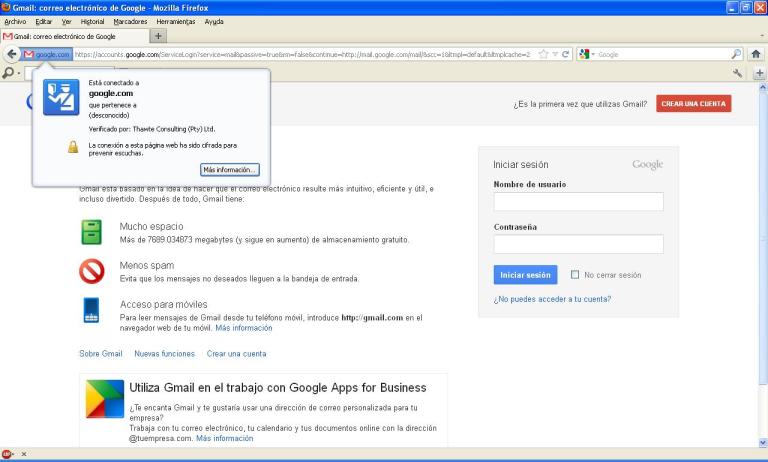Click the Firefox icon in the title bar

coord(6,7)
